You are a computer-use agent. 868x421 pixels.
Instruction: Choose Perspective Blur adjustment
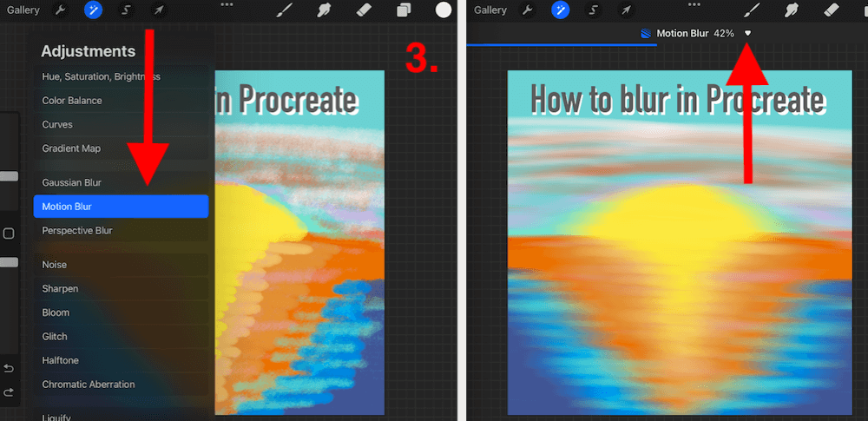pos(121,230)
